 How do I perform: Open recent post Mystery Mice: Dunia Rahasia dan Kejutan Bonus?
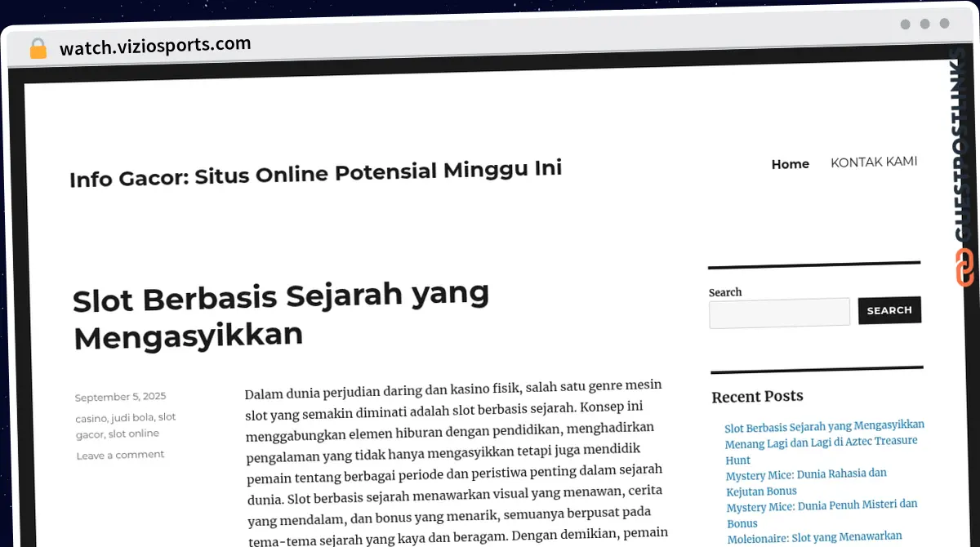[x=806, y=483]
